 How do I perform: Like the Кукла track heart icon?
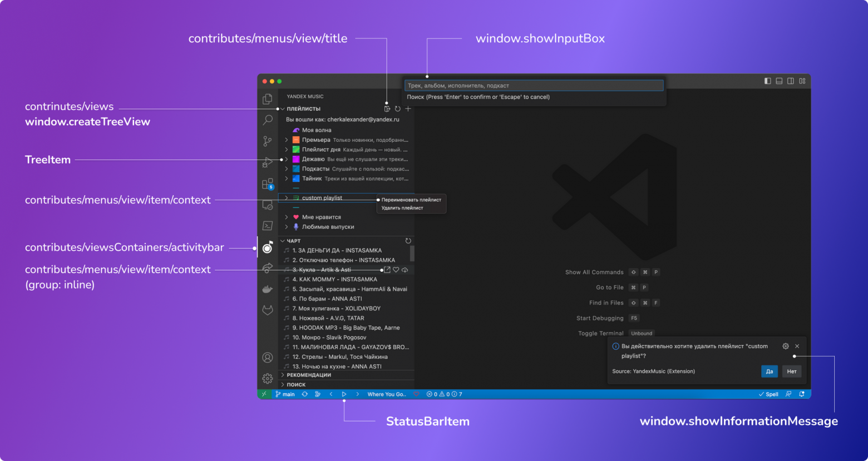coord(396,270)
